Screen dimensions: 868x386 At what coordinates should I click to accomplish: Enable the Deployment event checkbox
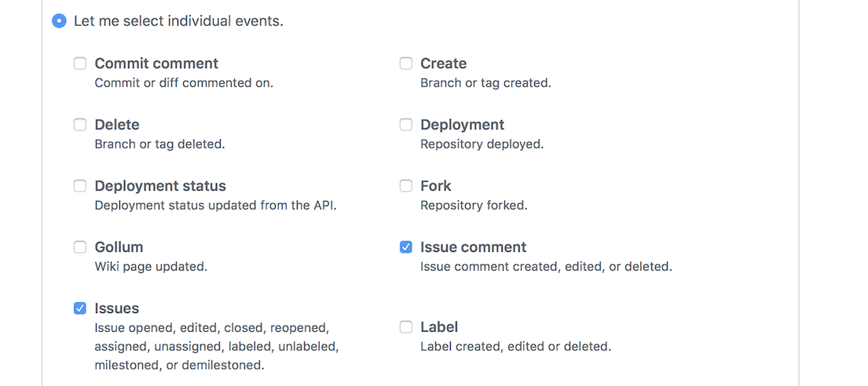(406, 125)
